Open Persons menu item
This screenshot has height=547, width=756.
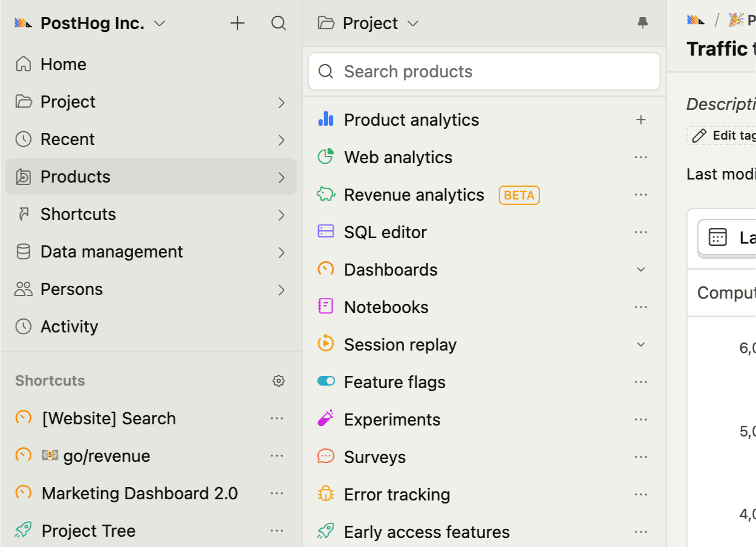click(151, 289)
